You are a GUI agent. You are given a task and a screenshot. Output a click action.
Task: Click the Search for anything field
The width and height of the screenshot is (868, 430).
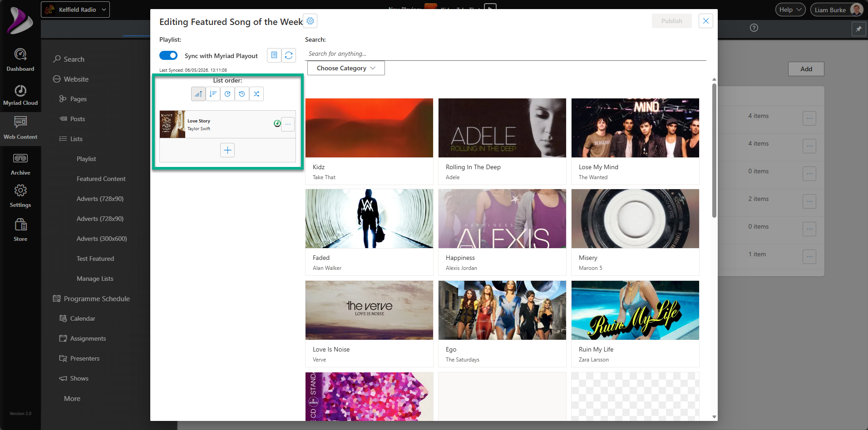point(506,54)
